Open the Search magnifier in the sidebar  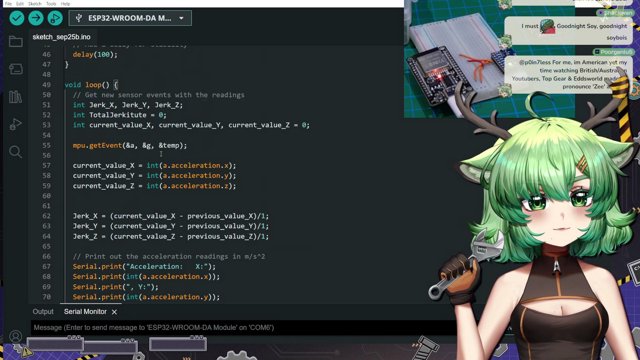pos(16,152)
